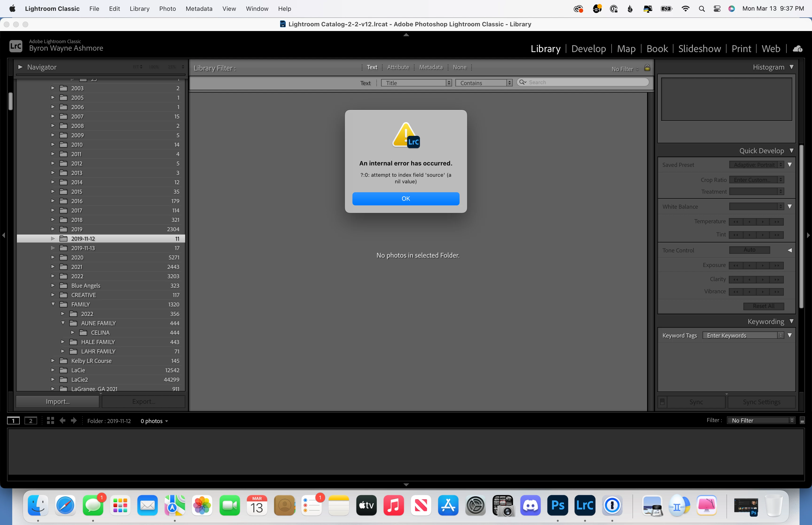
Task: Increase Exposure by one small step
Action: tap(763, 265)
